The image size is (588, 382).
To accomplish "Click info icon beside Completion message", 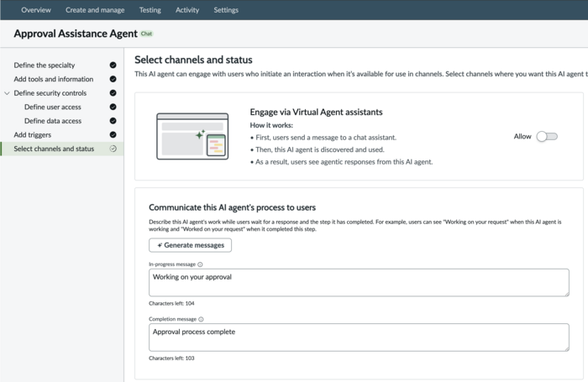I will click(201, 319).
